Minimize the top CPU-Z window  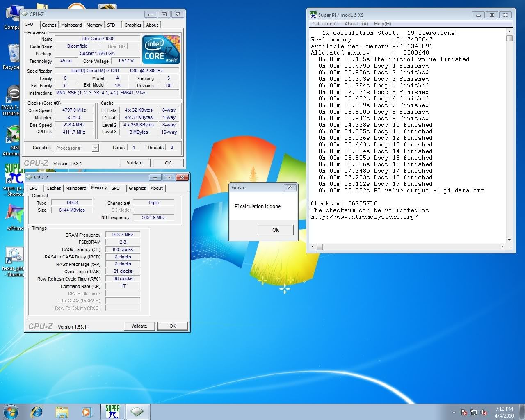tap(151, 14)
